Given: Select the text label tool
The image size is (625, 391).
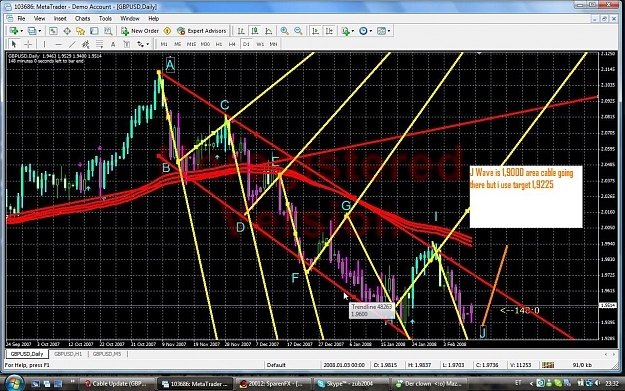Looking at the screenshot, I should point(126,44).
